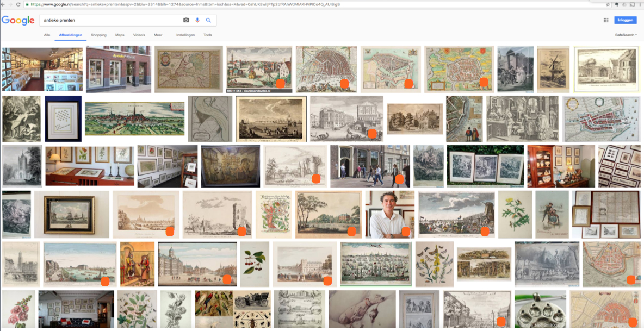This screenshot has height=331, width=644.
Task: Click the camera search-by-image icon
Action: [186, 20]
